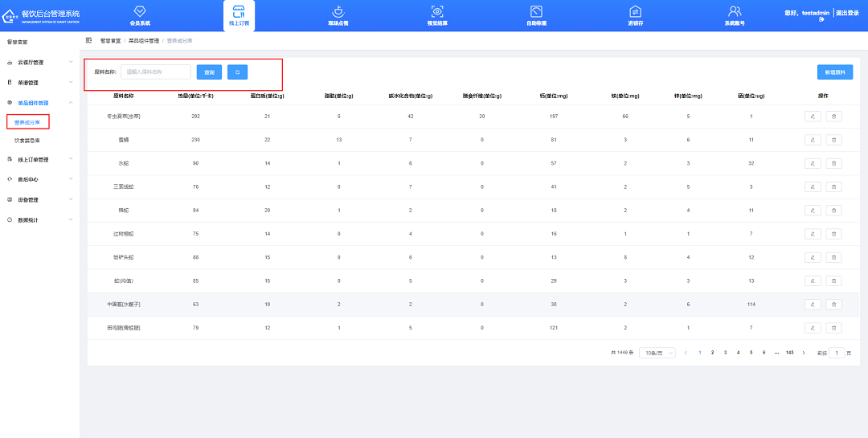This screenshot has height=438, width=868.
Task: Click the 原料名称 search input field
Action: coord(156,72)
